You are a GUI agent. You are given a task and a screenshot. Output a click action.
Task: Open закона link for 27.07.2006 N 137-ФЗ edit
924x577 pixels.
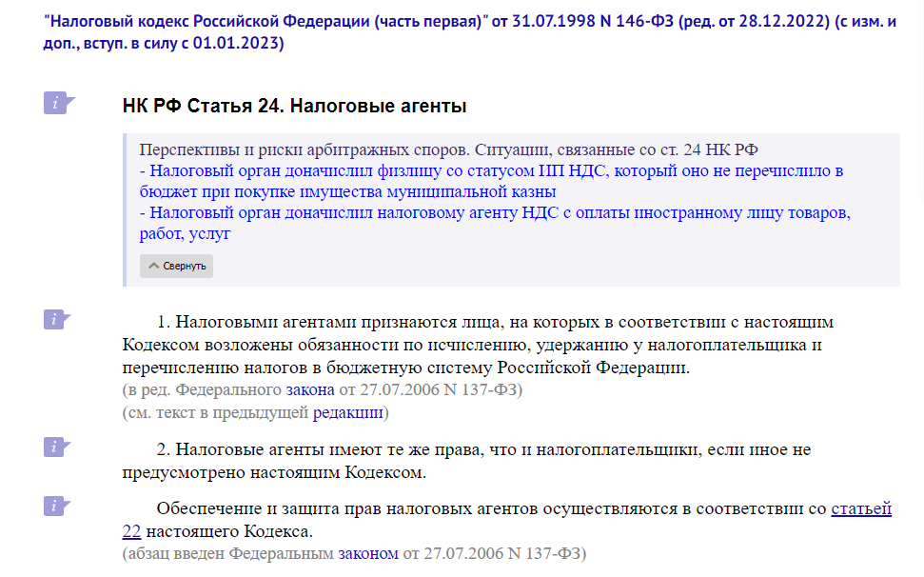310,389
